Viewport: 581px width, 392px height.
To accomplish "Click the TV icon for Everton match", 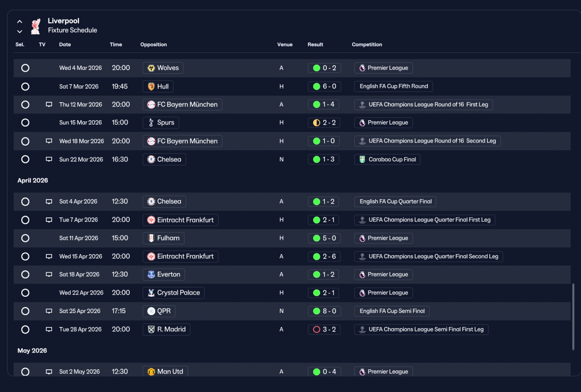I will (49, 274).
